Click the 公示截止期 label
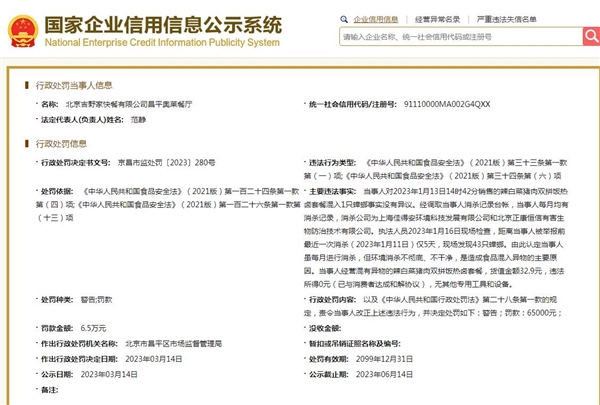This screenshot has height=405, width=600. click(329, 374)
